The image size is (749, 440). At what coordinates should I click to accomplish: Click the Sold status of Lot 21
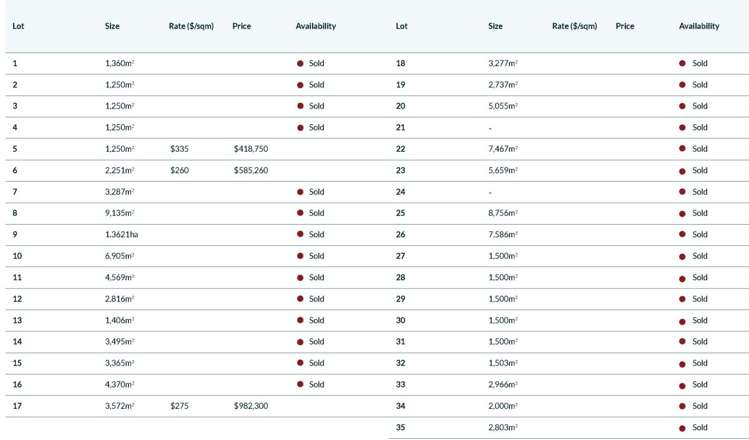694,128
